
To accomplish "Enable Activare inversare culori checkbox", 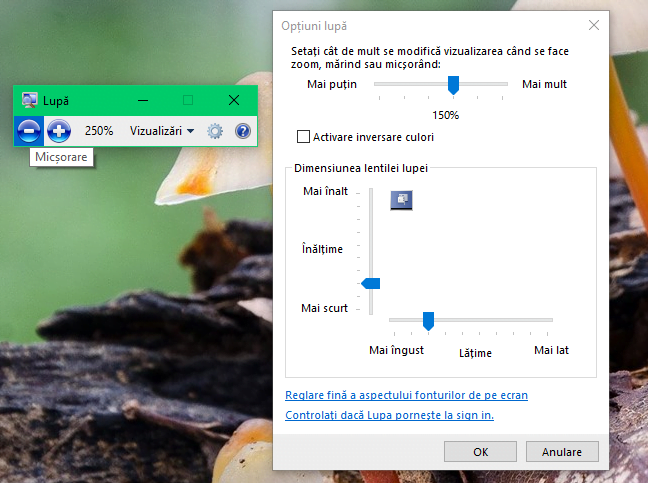I will 303,137.
